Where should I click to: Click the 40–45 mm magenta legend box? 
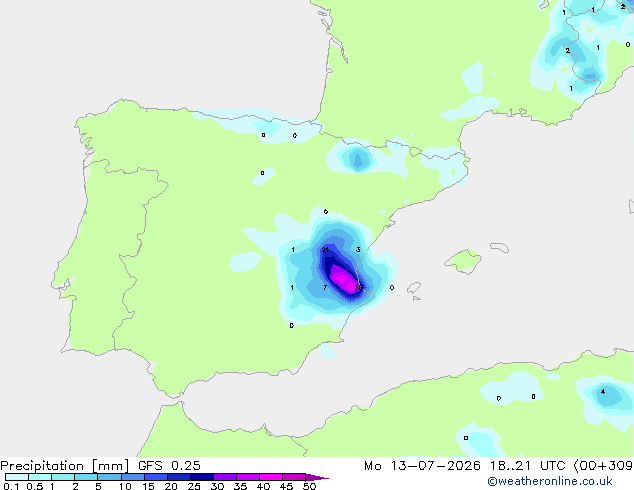(271, 477)
